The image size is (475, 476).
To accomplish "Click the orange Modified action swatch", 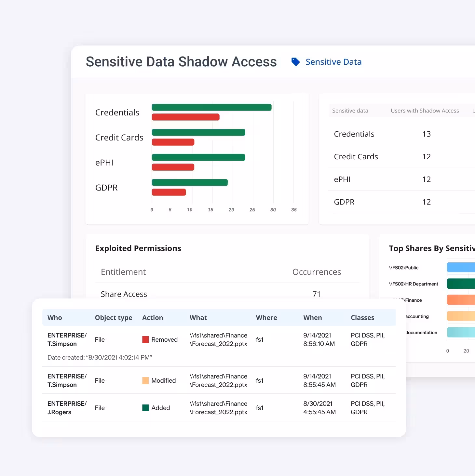I will pyautogui.click(x=145, y=380).
